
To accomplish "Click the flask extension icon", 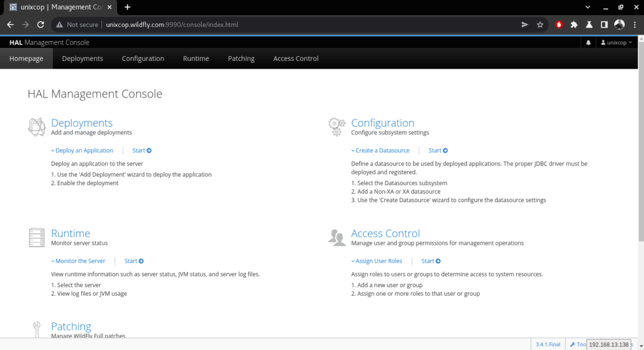I will pyautogui.click(x=589, y=25).
